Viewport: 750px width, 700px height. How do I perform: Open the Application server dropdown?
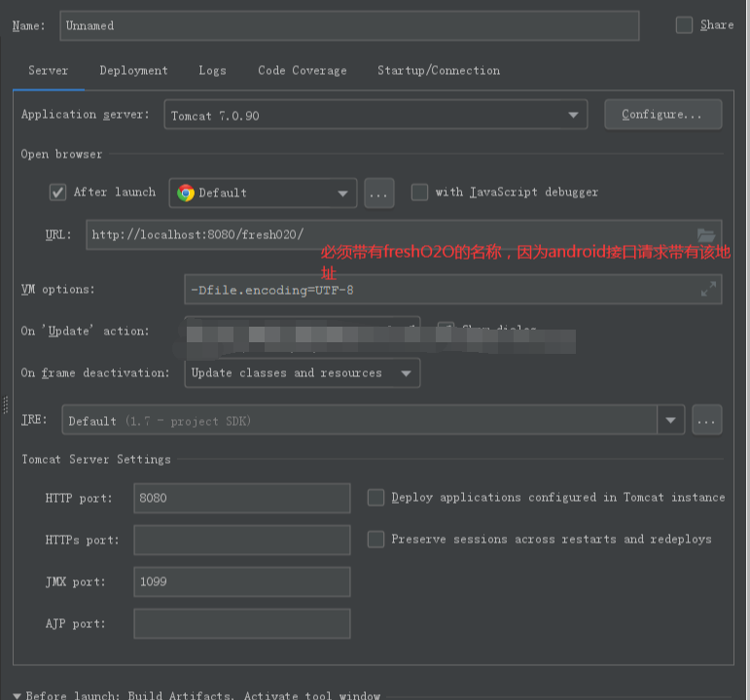pyautogui.click(x=375, y=115)
